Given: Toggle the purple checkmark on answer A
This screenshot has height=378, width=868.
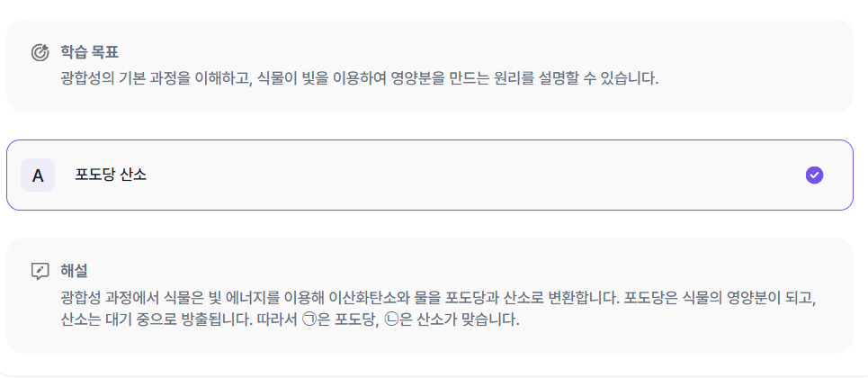Looking at the screenshot, I should coord(814,175).
